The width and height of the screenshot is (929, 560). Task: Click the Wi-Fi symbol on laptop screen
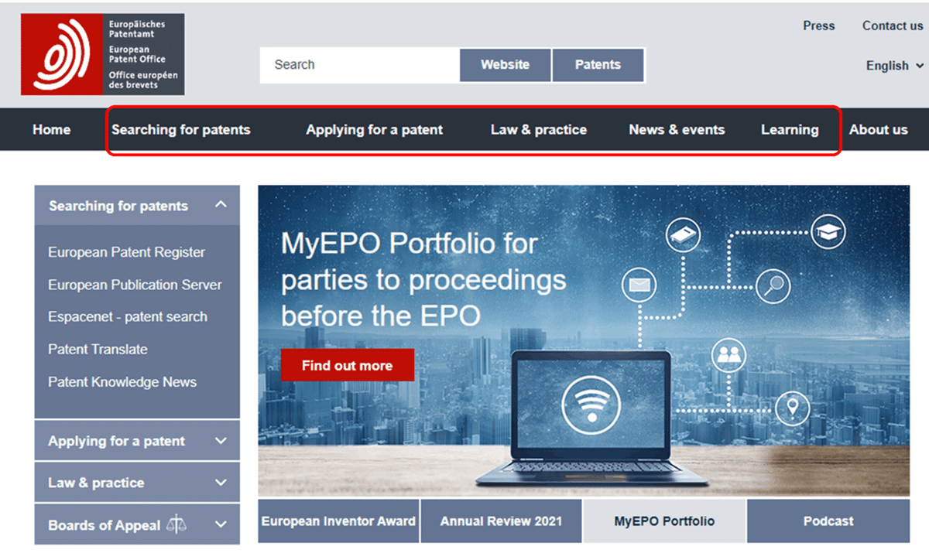pos(591,404)
